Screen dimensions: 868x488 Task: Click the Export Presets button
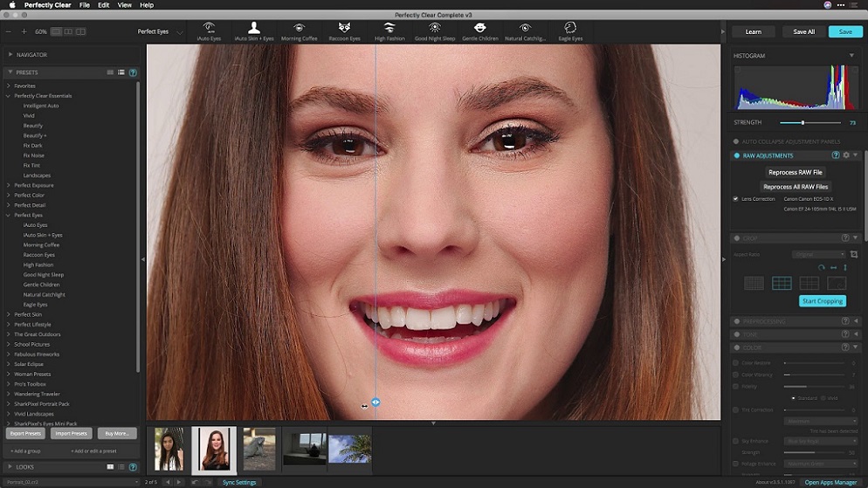(x=25, y=433)
